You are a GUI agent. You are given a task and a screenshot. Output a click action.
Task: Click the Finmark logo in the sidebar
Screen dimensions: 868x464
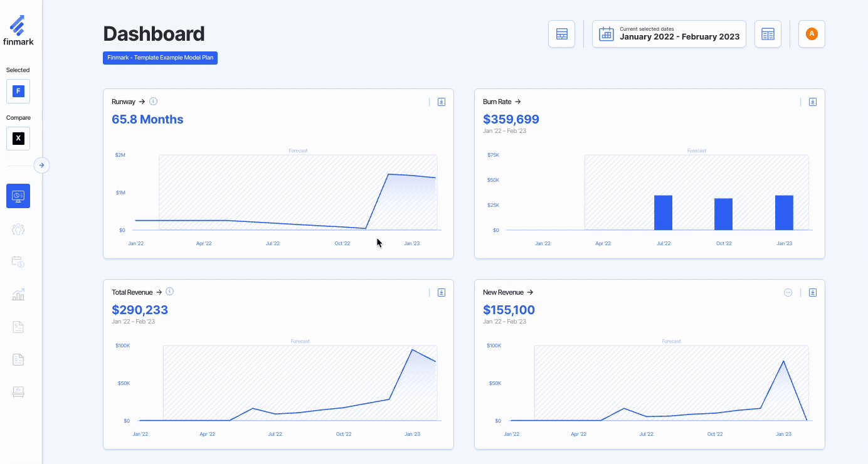18,30
